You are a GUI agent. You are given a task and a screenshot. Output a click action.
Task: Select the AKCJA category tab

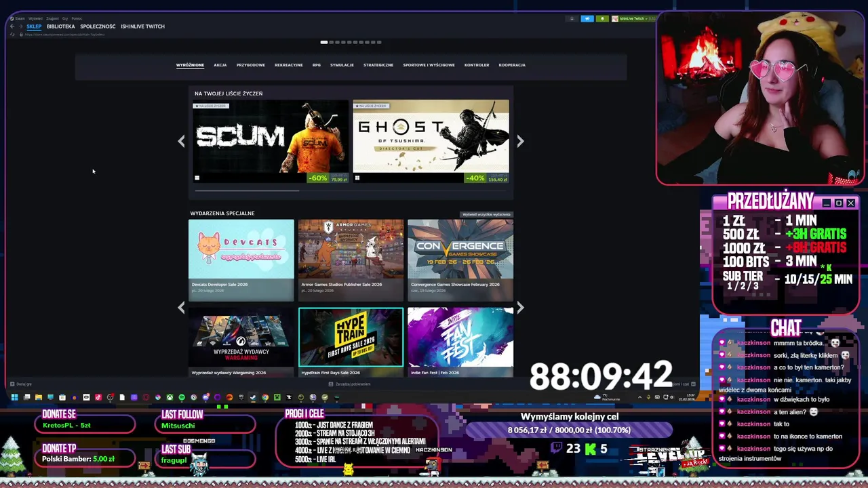pos(220,65)
